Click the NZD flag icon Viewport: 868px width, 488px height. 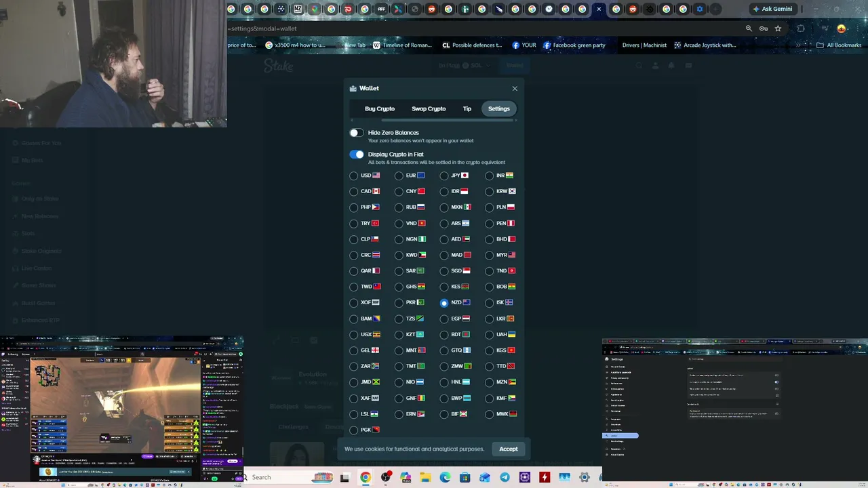point(467,303)
